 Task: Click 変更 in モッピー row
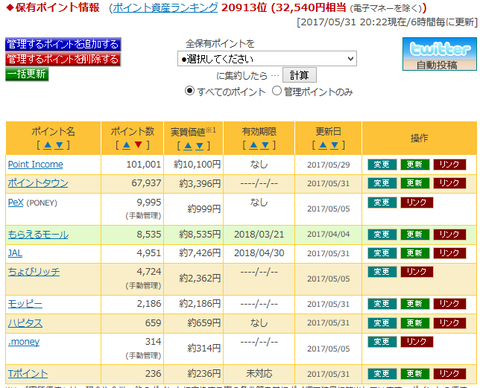pyautogui.click(x=382, y=304)
